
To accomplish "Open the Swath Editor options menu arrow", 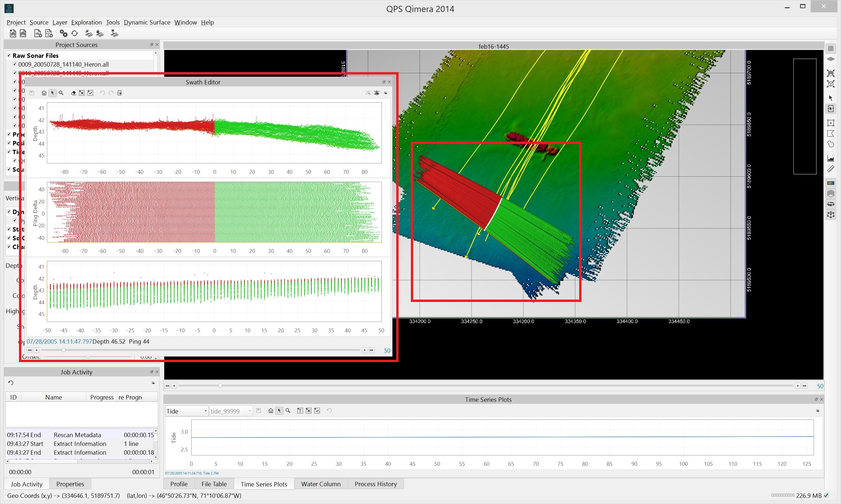I will (x=385, y=93).
